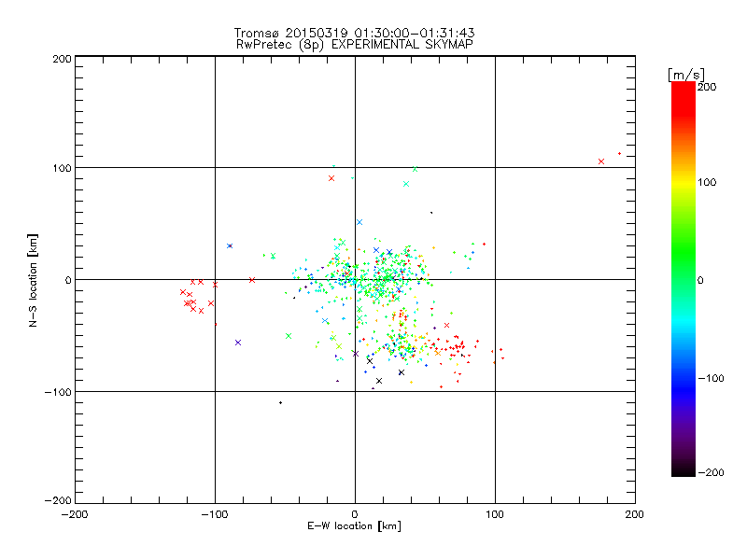Click the red region of the colorbar
Screen dimensions: 747x560
[684, 100]
